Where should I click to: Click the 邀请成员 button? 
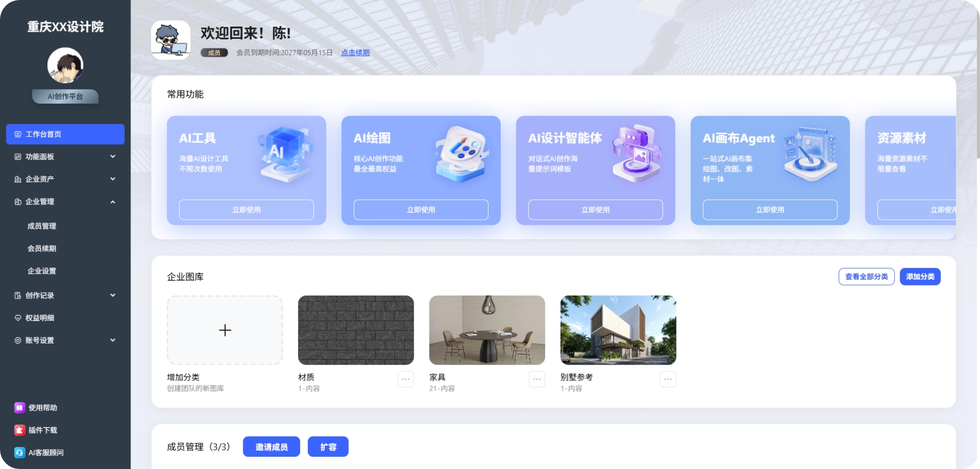pos(272,447)
